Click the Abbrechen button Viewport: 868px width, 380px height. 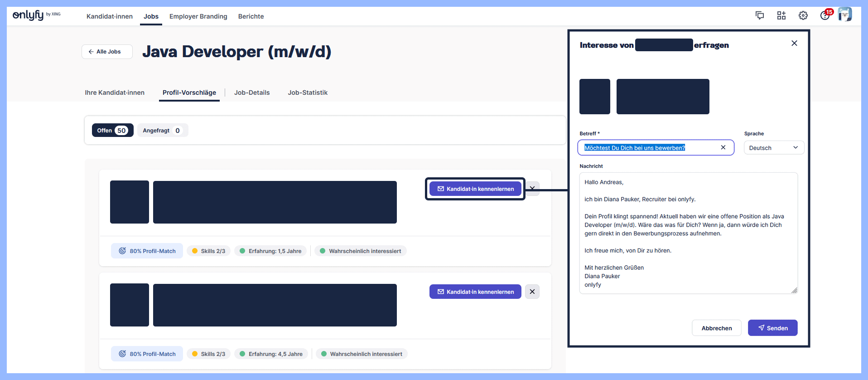[716, 328]
